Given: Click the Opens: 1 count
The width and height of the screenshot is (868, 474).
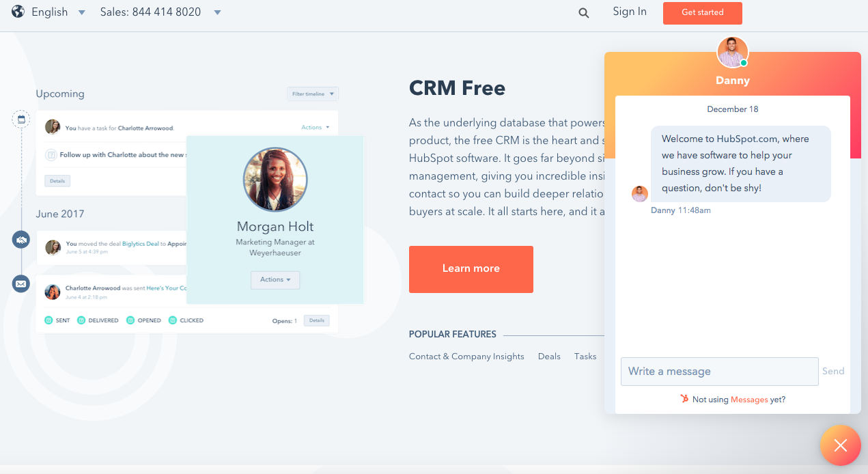Looking at the screenshot, I should pyautogui.click(x=285, y=321).
